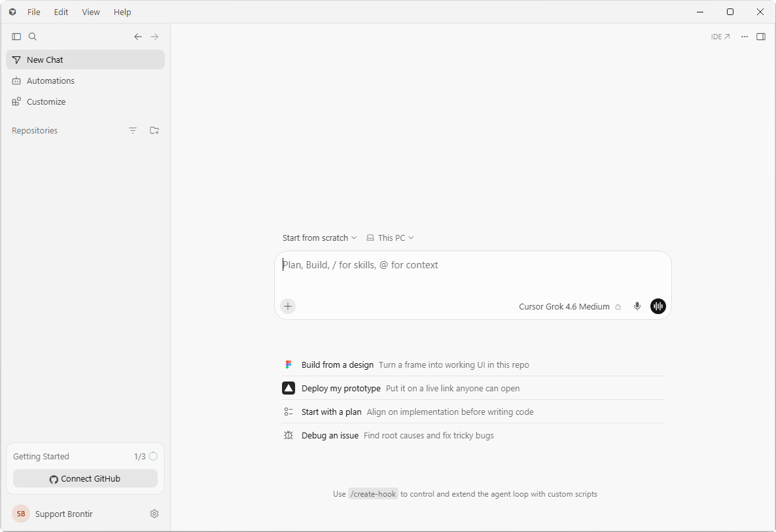776x532 pixels.
Task: Open the Help menu
Action: (x=122, y=12)
